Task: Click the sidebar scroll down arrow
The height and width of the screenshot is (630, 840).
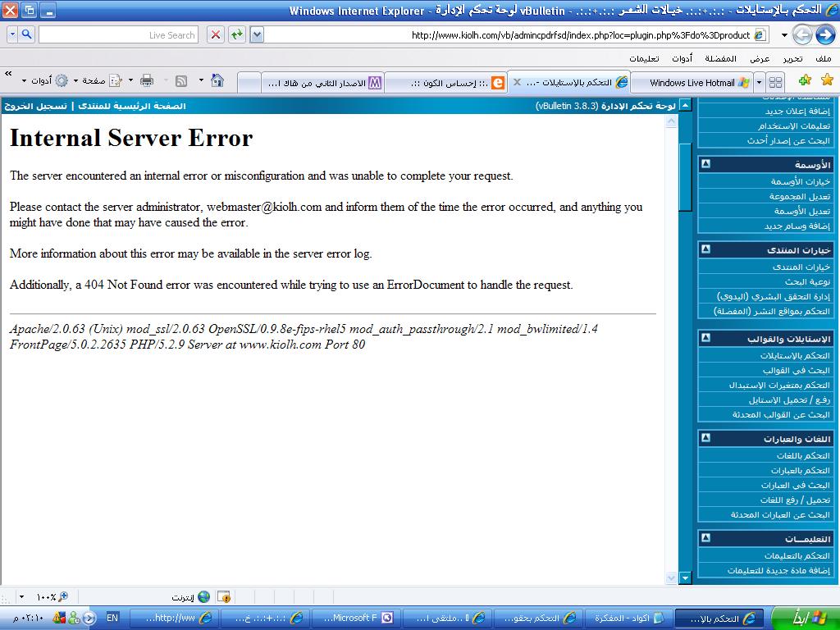Action: pos(685,577)
